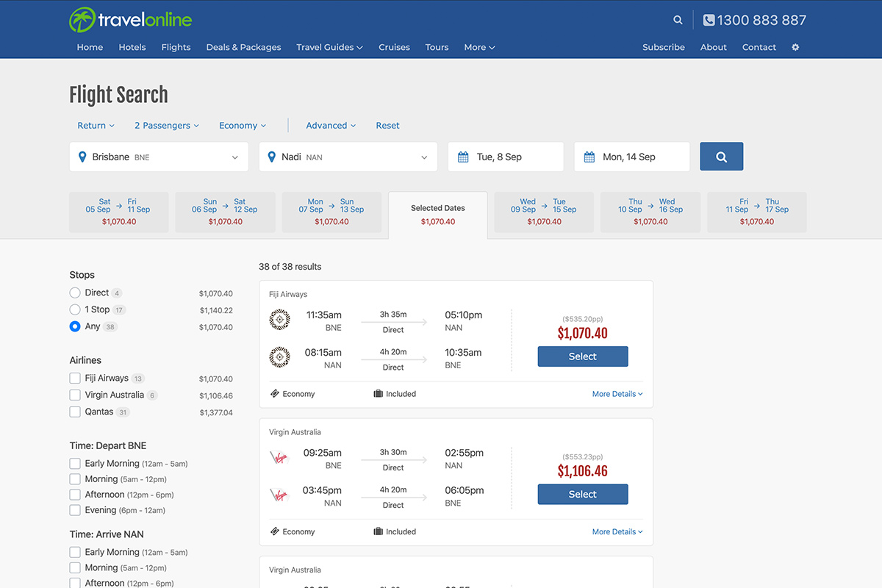Click the TravelOnline palm tree logo
Viewport: 882px width, 588px height.
tap(82, 20)
